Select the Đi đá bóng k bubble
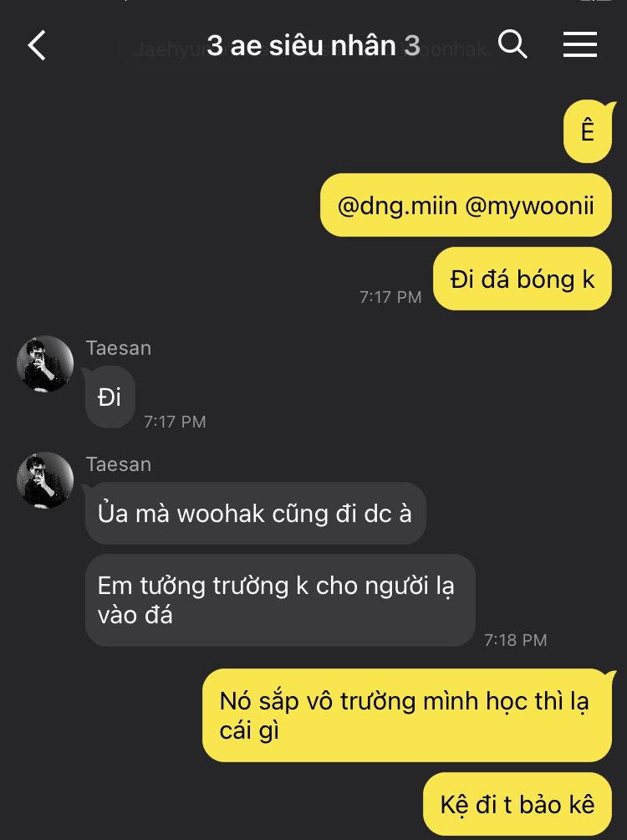Image resolution: width=627 pixels, height=840 pixels. (522, 279)
